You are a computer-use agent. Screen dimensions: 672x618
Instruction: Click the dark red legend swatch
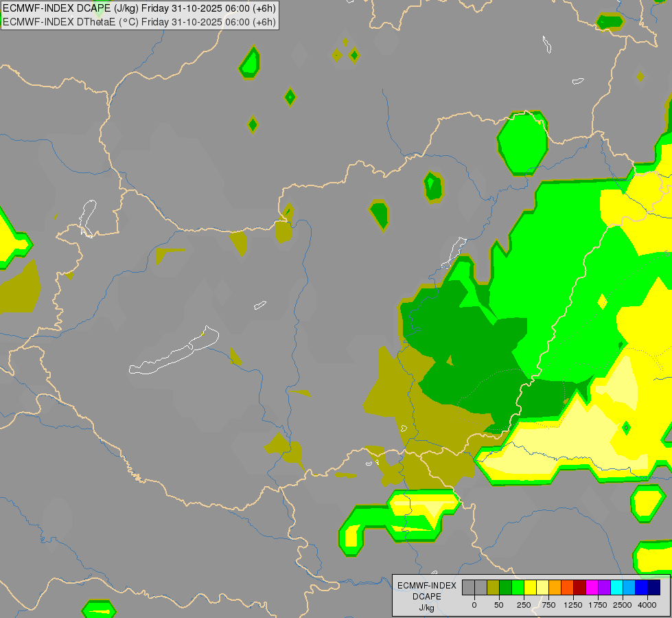click(580, 587)
